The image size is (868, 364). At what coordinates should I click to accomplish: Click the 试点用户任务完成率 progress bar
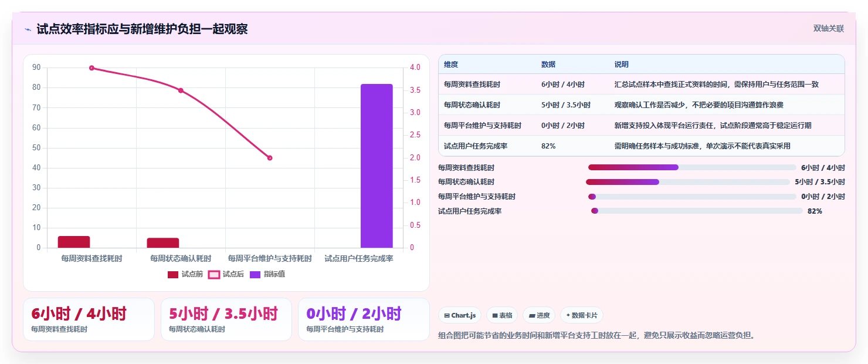click(x=697, y=211)
